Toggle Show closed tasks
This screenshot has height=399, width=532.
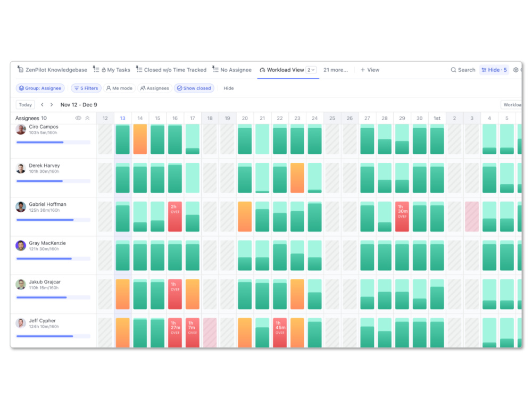[194, 88]
